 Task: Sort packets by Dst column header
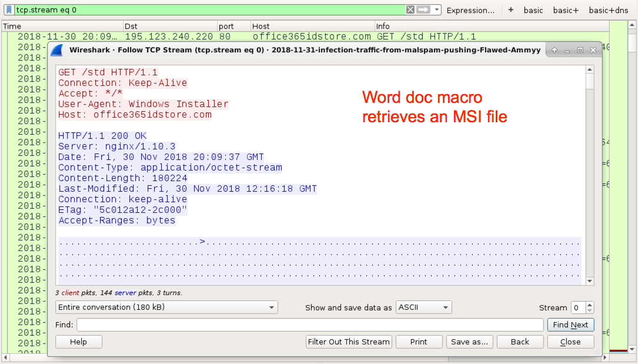[170, 26]
